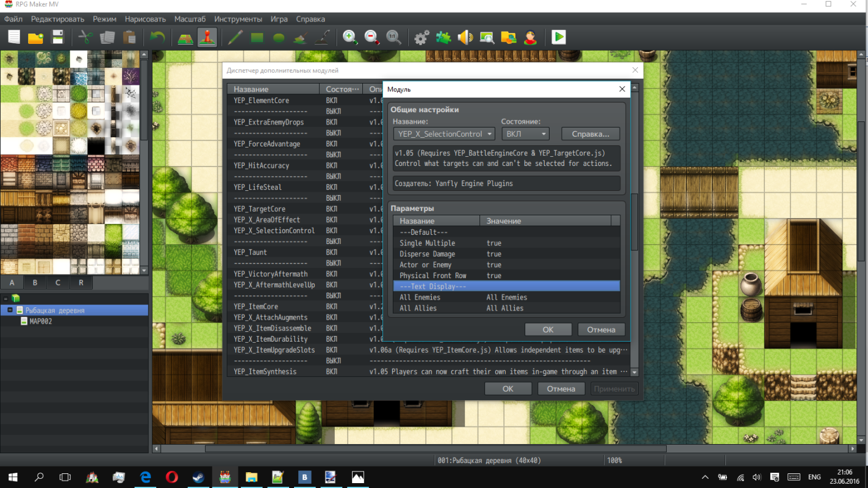
Task: Save the project with the floppy icon
Action: tap(57, 37)
